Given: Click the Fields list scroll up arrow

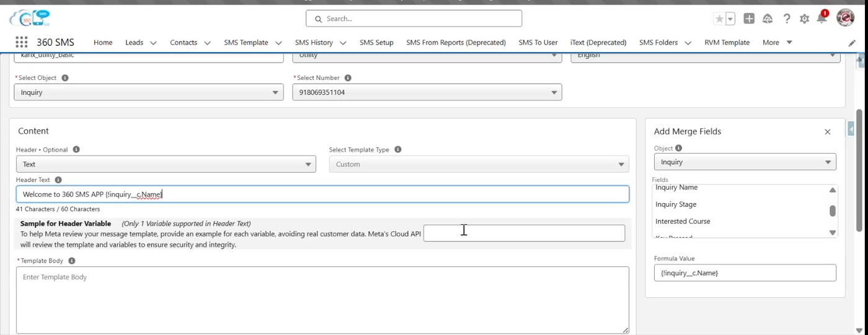Looking at the screenshot, I should pyautogui.click(x=832, y=190).
